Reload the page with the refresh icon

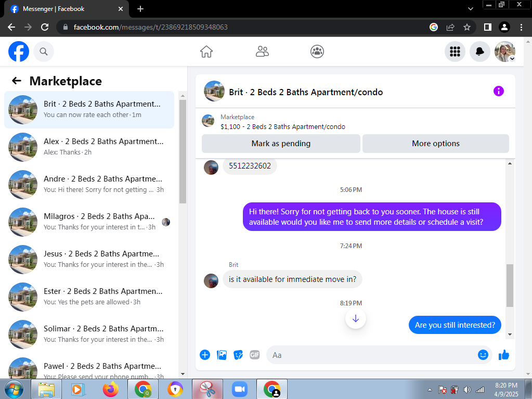(x=44, y=27)
